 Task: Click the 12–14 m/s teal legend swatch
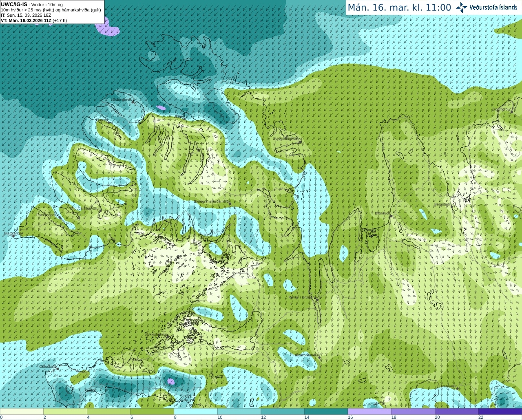click(x=283, y=411)
